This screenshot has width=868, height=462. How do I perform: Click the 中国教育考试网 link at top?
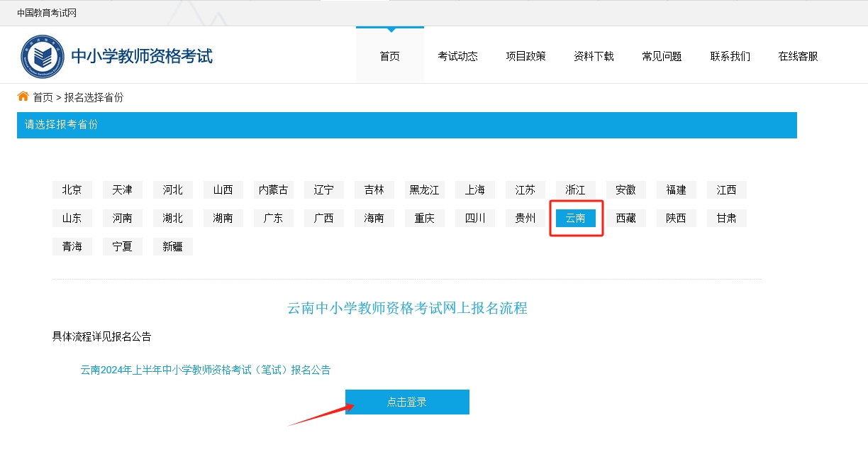(47, 13)
